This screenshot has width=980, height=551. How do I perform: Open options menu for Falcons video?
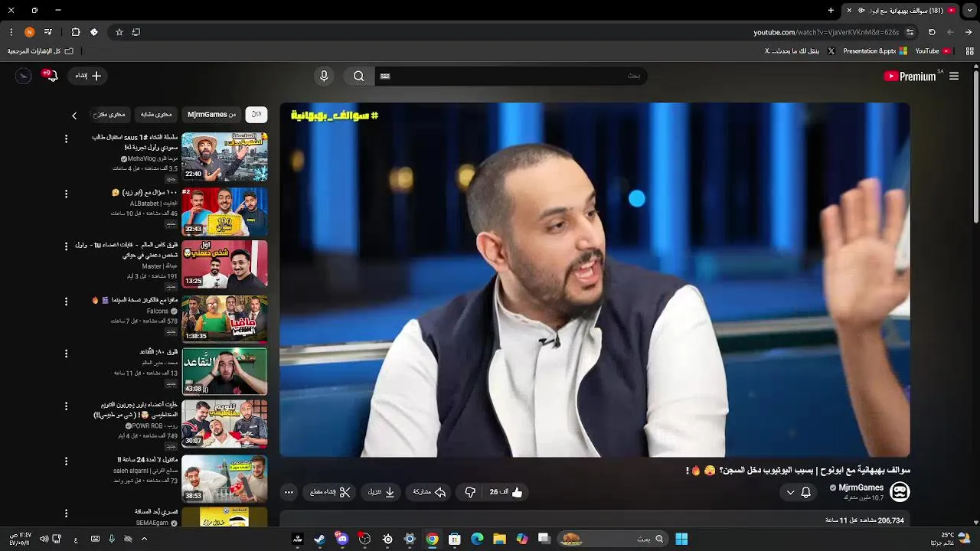coord(66,302)
